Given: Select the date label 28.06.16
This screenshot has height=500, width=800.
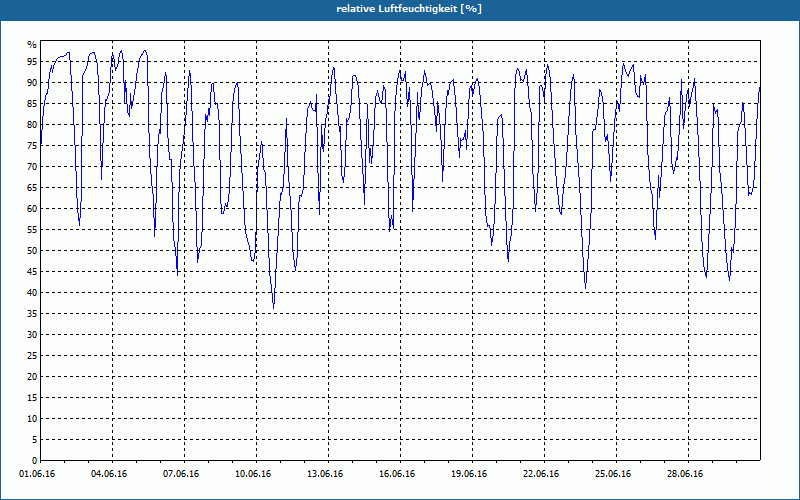Looking at the screenshot, I should 685,474.
